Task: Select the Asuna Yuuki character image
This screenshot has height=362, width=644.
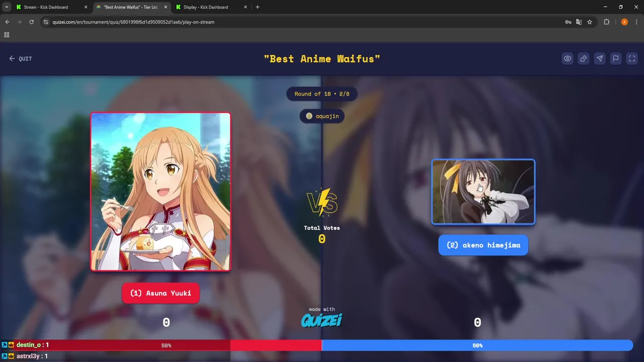Action: pos(160,192)
